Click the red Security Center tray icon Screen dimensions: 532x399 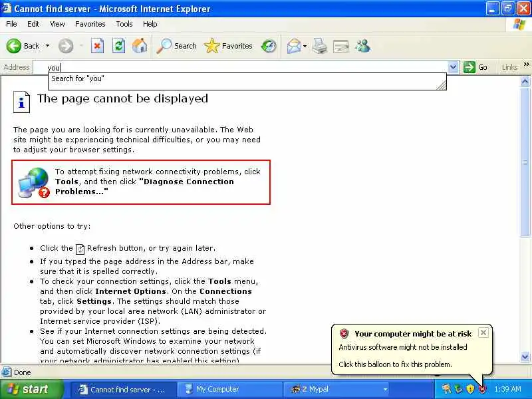482,390
